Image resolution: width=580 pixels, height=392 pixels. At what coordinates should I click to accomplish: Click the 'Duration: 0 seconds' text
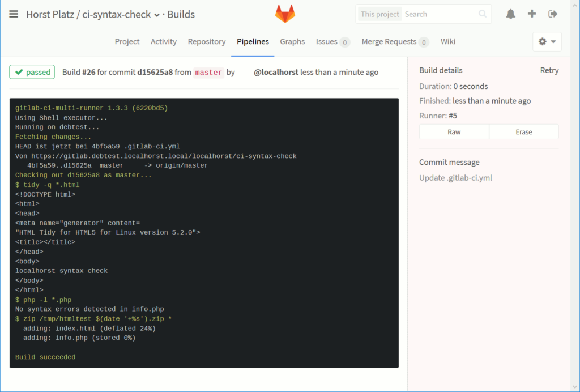pos(454,86)
